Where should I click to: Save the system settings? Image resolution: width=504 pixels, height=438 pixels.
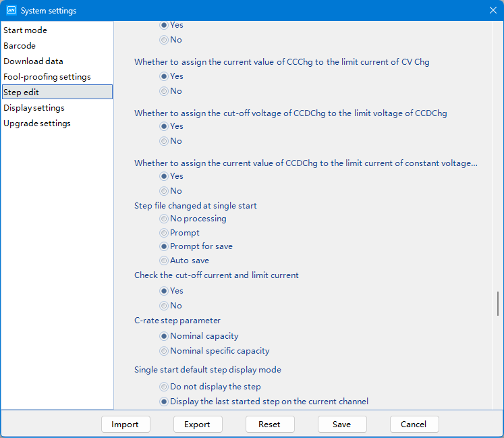point(342,425)
